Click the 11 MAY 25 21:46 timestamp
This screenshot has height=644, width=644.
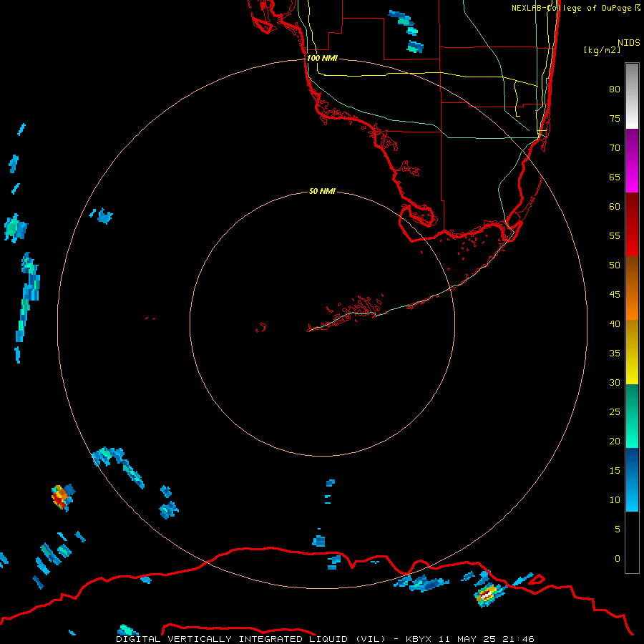(x=486, y=639)
